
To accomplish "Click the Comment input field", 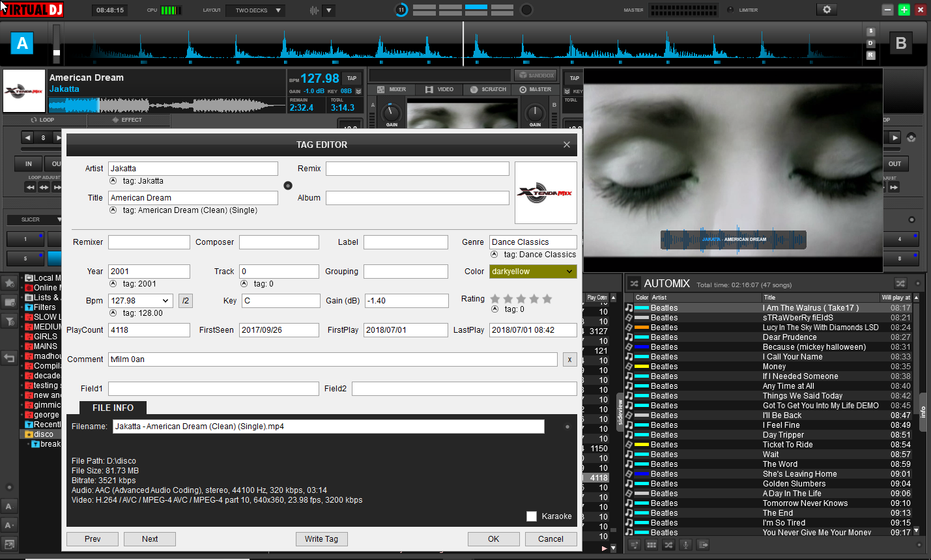I will click(x=332, y=359).
